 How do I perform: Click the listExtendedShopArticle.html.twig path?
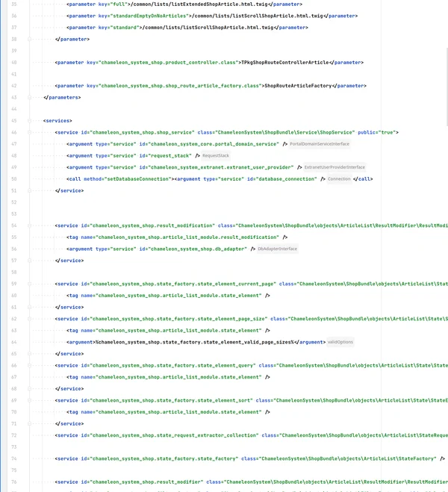click(201, 4)
